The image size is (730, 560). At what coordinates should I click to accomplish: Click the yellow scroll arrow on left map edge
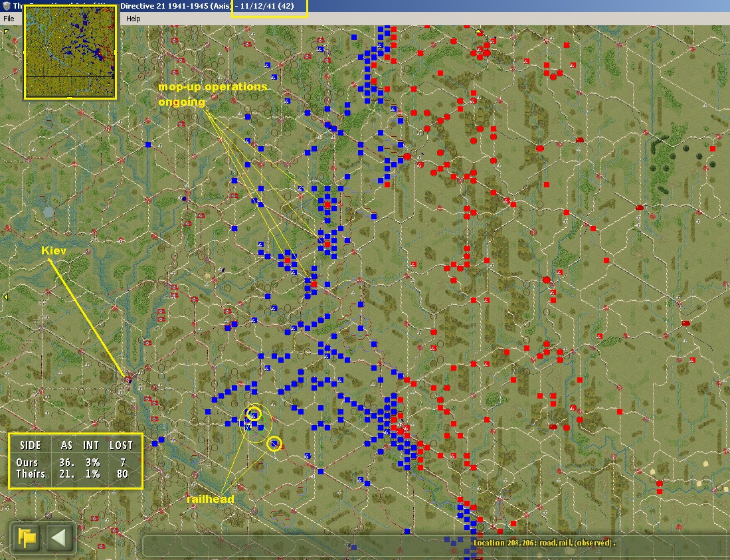(6, 297)
